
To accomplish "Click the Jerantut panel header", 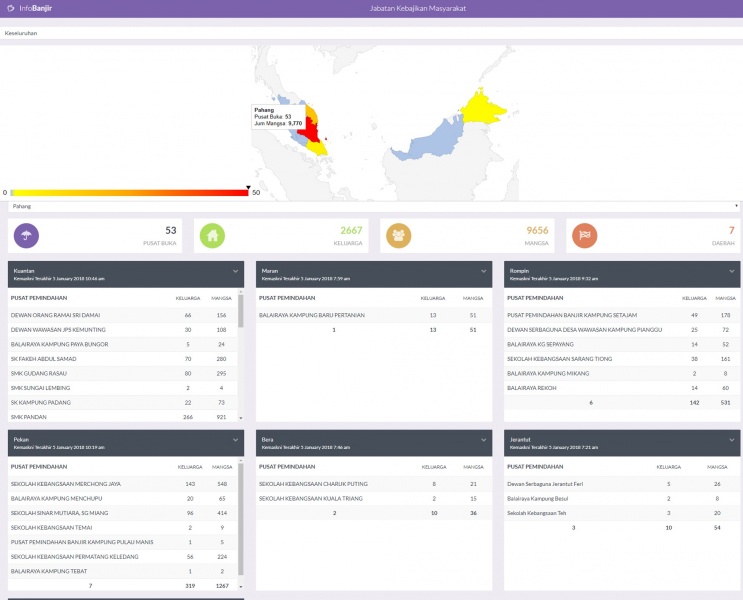I will pos(622,443).
